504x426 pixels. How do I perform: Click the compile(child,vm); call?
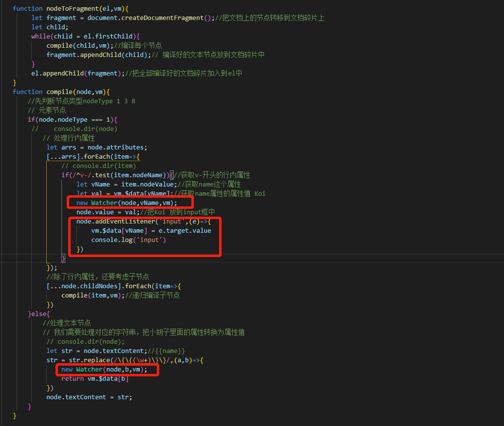80,46
